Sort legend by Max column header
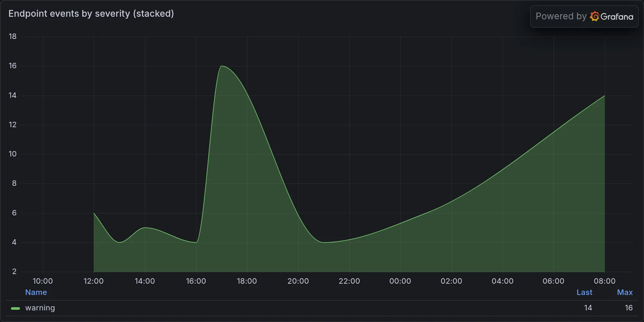The width and height of the screenshot is (644, 322). pos(625,292)
